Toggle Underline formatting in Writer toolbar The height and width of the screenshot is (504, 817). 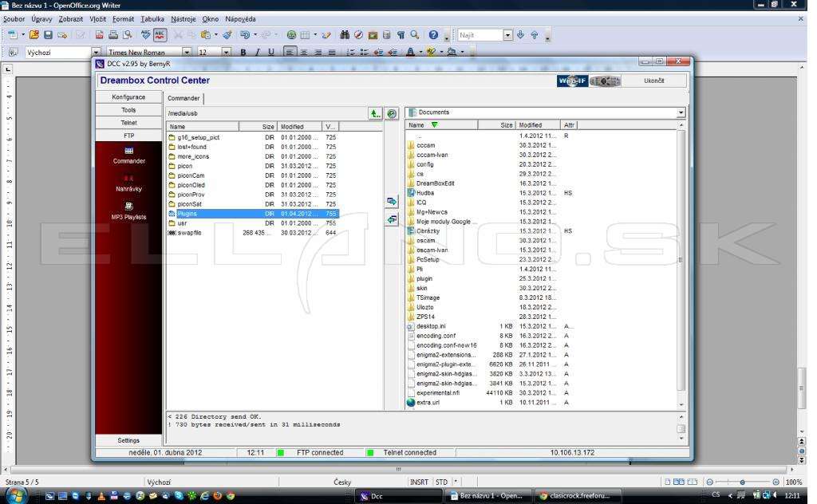point(271,52)
